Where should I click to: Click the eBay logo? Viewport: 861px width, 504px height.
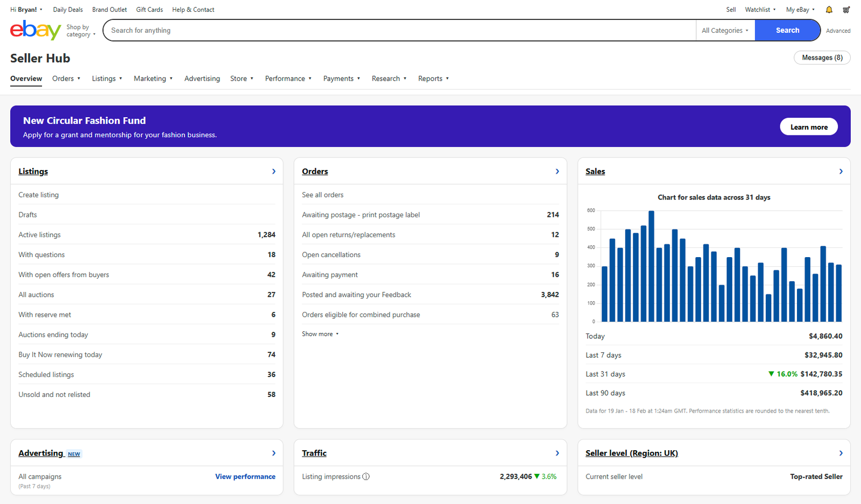[35, 30]
